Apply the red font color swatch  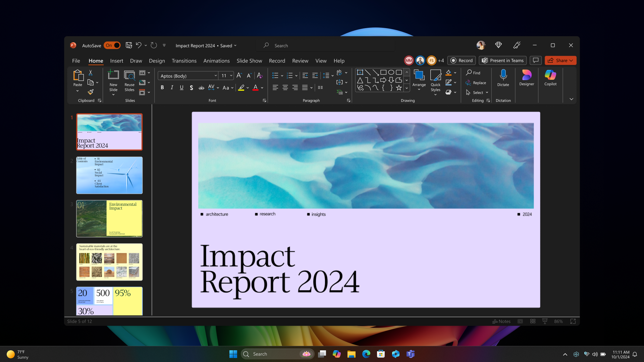click(256, 88)
